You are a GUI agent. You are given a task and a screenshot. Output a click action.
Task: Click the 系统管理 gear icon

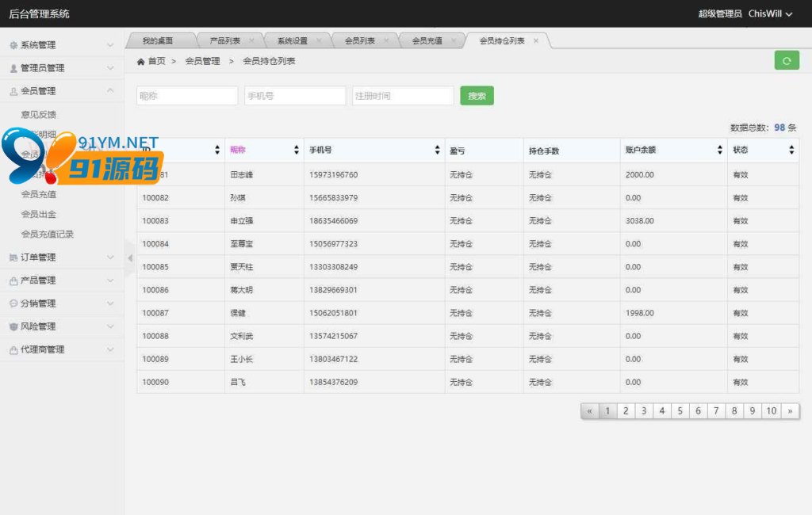pyautogui.click(x=13, y=45)
